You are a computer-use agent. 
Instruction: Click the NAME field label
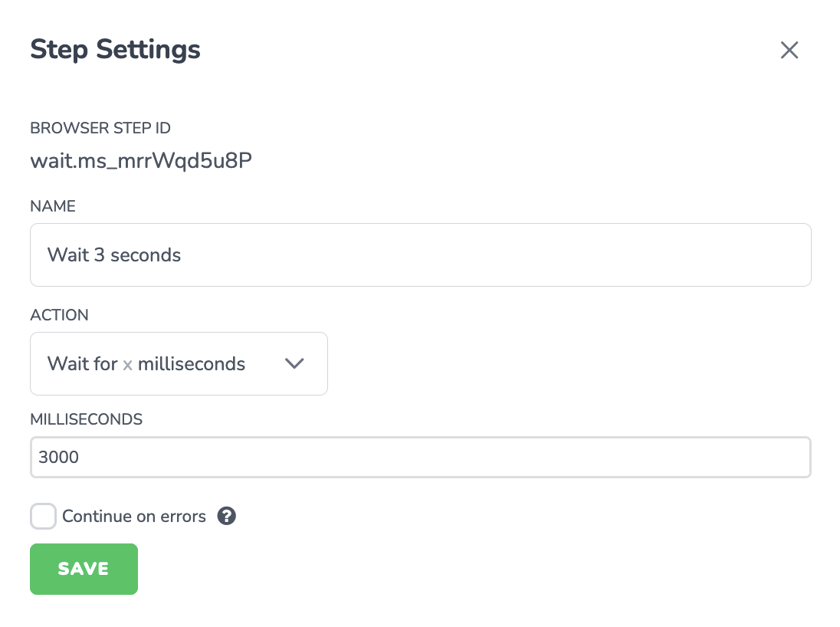(x=52, y=206)
